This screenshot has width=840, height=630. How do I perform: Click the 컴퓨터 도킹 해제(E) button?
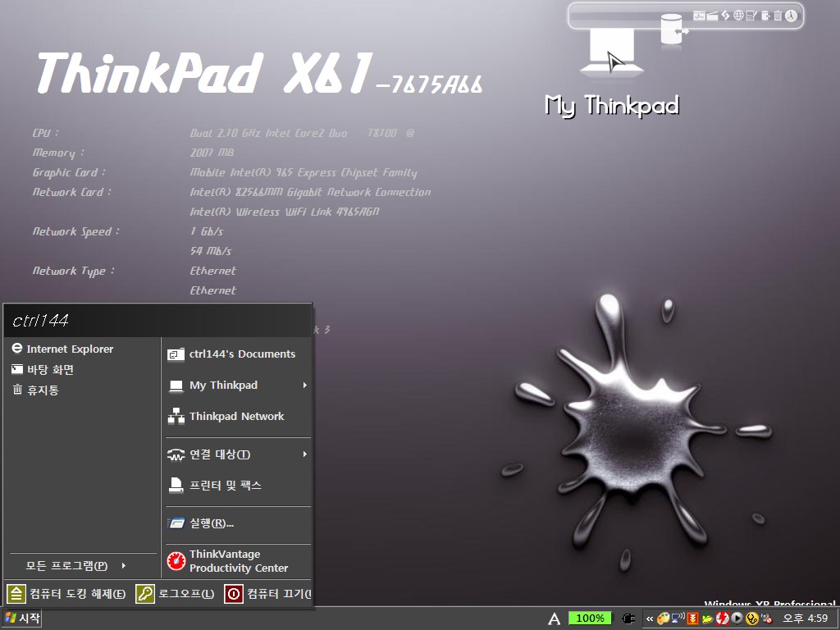(x=66, y=594)
